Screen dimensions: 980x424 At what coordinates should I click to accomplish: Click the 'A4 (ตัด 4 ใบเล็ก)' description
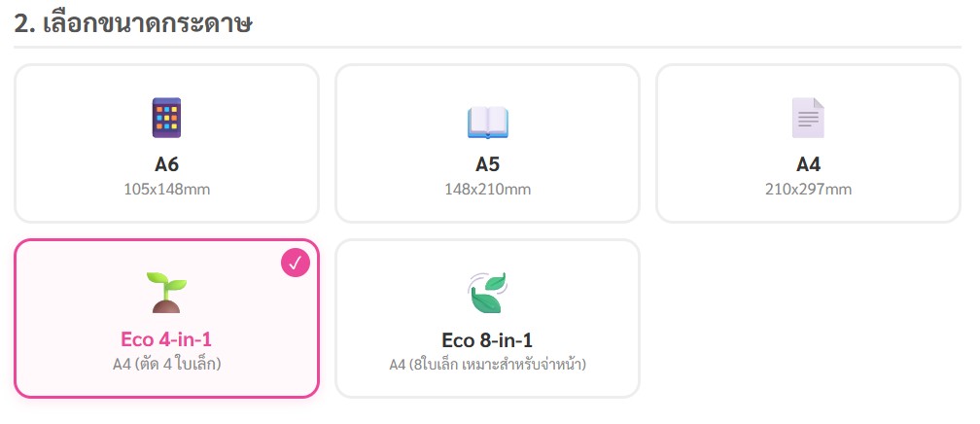click(x=166, y=364)
